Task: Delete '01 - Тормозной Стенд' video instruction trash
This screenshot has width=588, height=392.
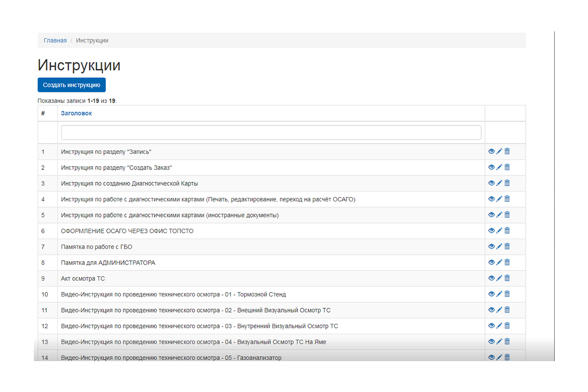Action: coord(507,294)
